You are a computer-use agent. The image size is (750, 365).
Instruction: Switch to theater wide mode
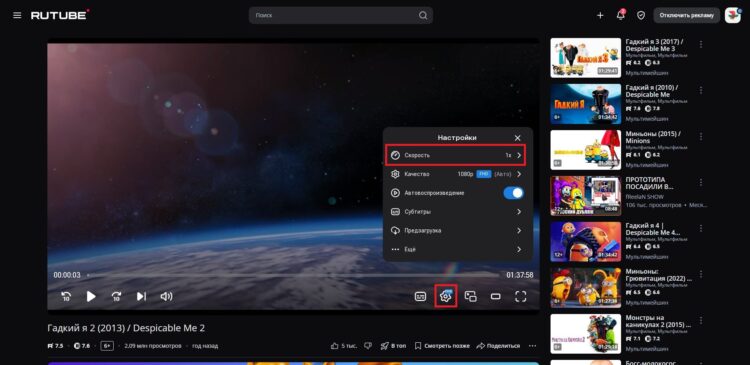tap(496, 297)
